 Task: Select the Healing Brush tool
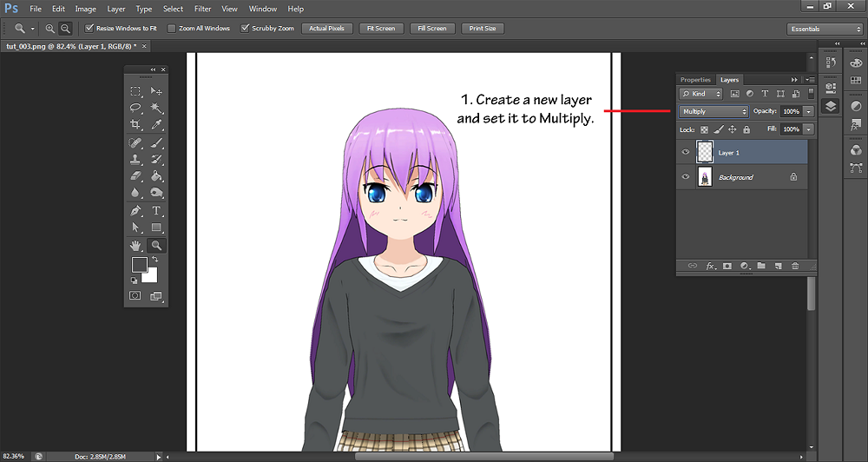click(135, 143)
